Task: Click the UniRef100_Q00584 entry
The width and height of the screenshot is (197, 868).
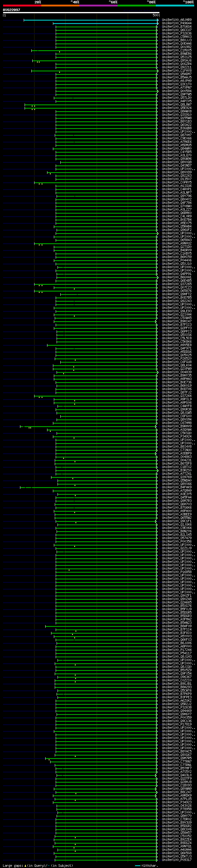Action: [x=177, y=91]
